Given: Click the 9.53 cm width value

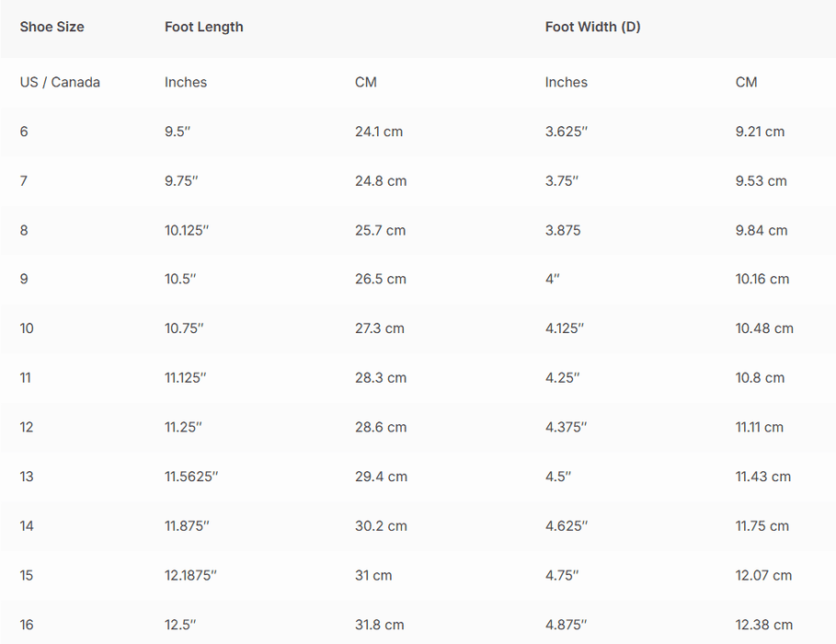Looking at the screenshot, I should coord(761,181).
